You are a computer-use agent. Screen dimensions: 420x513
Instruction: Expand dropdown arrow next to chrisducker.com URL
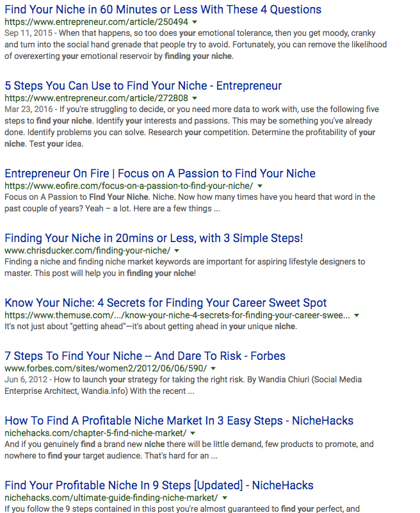click(177, 250)
